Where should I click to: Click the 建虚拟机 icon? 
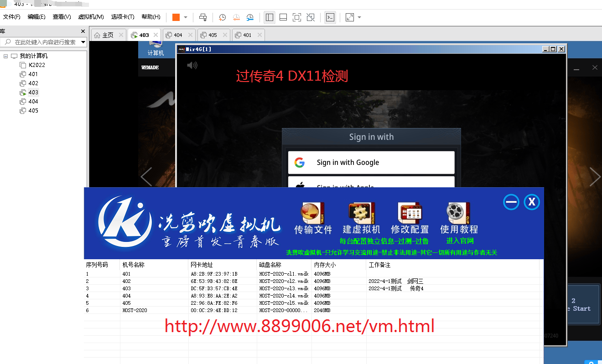362,219
